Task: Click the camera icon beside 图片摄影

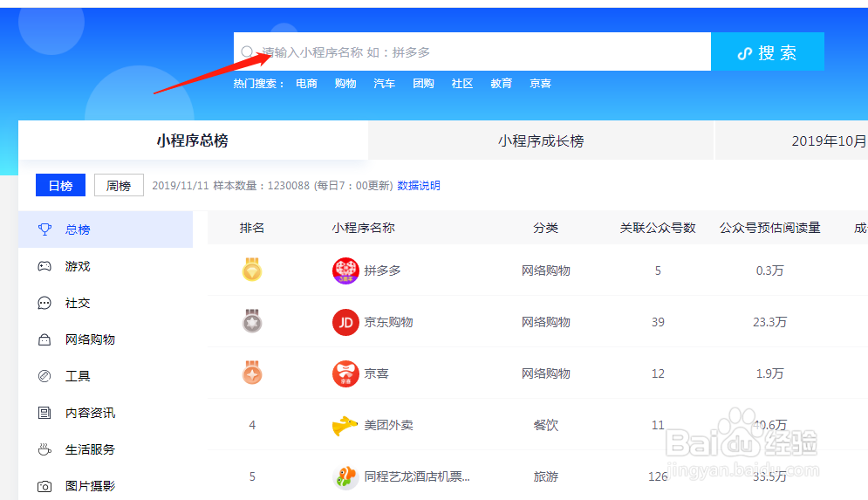Action: [x=44, y=486]
